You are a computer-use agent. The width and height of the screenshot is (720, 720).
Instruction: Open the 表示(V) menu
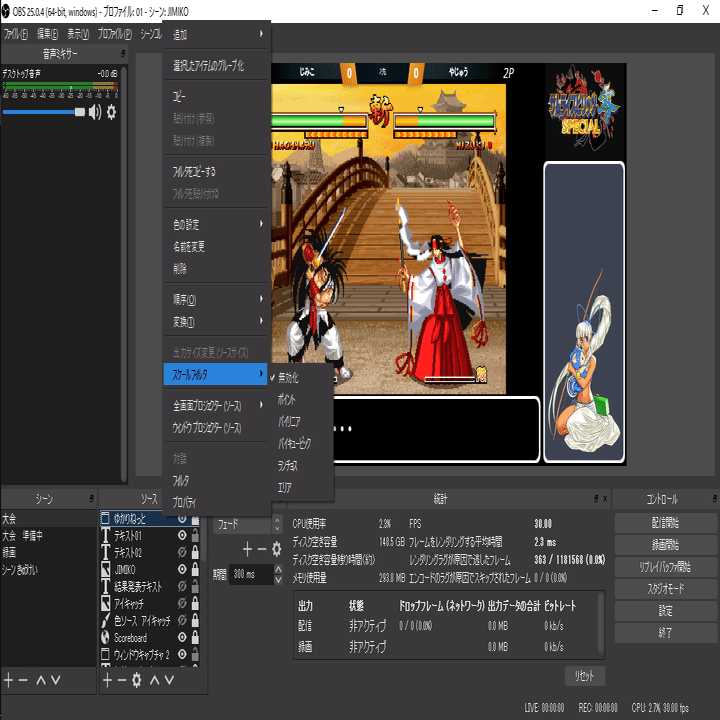click(x=78, y=34)
